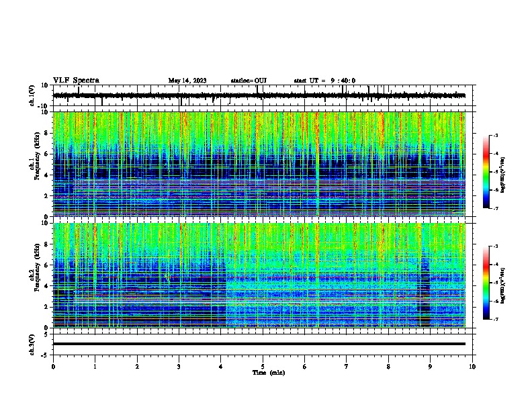Screen dimensions: 532x411
Task: Click the ch.1 waveform trace plot
Action: [259, 95]
